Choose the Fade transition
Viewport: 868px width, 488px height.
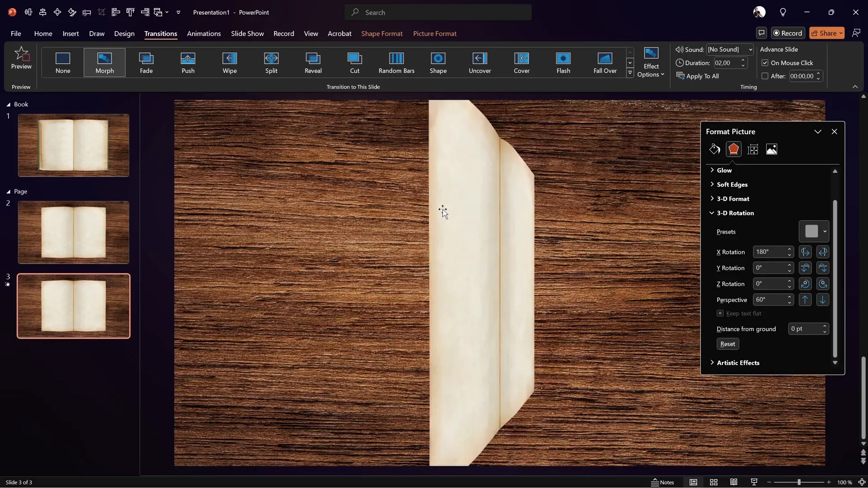pos(146,62)
